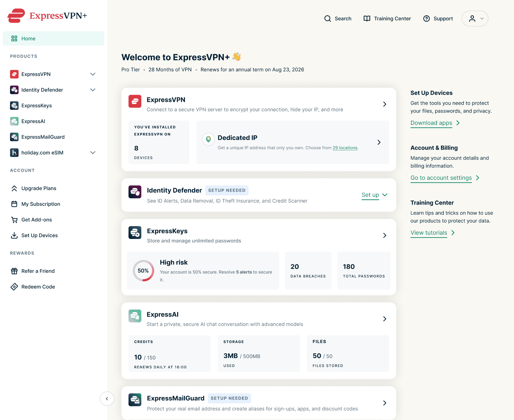Click the My Subscription calendar icon

tap(14, 204)
